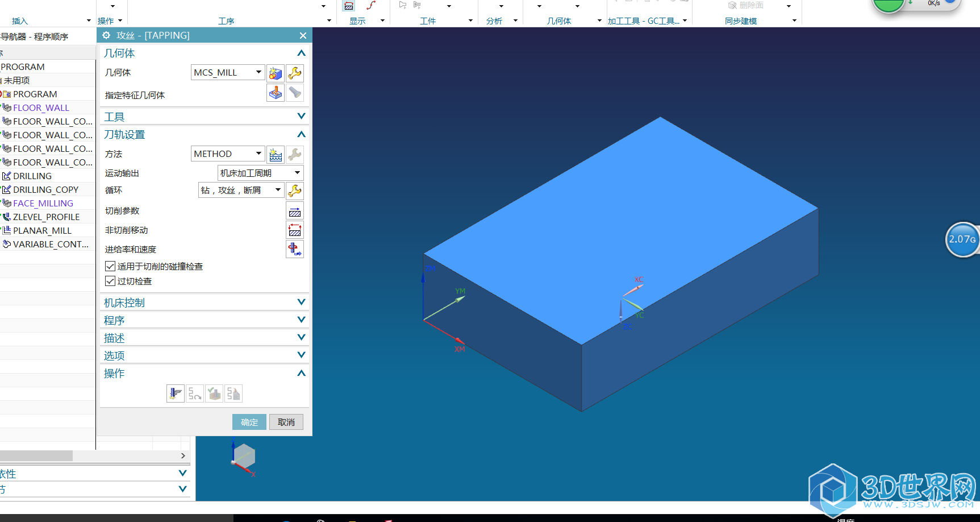The width and height of the screenshot is (980, 522).
Task: Click the Replay tool path icon
Action: point(195,393)
